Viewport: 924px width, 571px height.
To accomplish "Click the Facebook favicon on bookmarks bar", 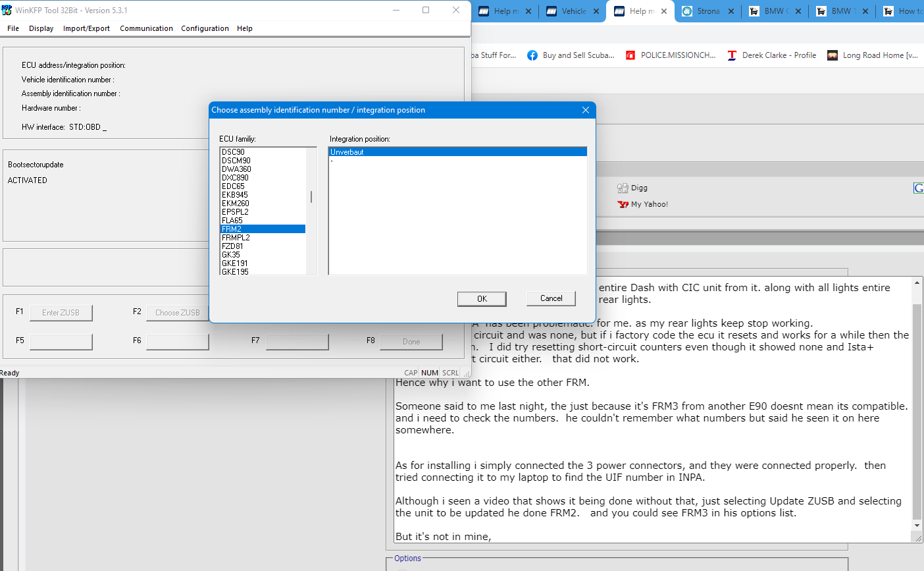I will point(532,55).
